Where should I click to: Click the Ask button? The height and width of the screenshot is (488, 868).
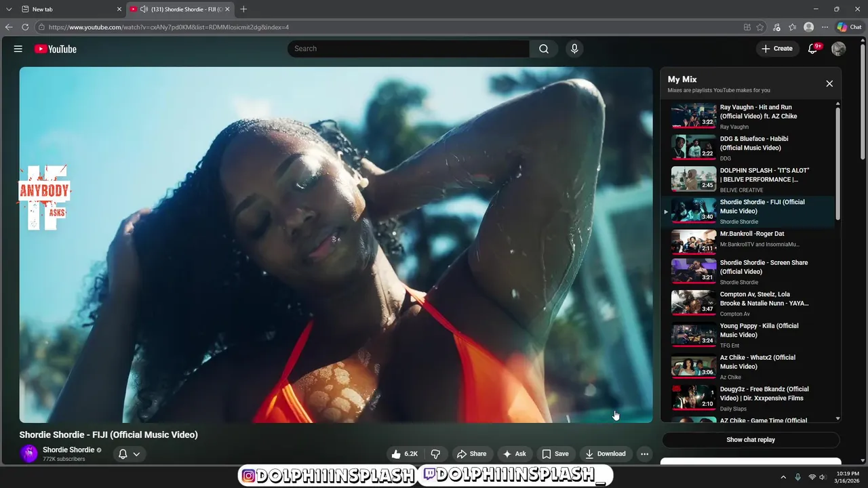pyautogui.click(x=514, y=454)
